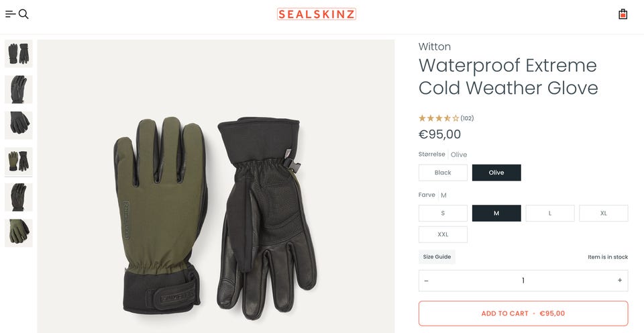The image size is (644, 333).
Task: Choose size XXL
Action: [x=443, y=234]
